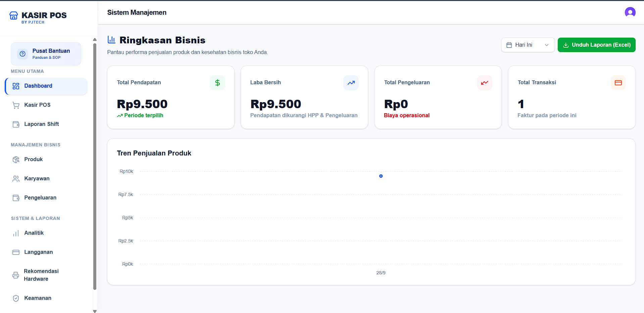644x313 pixels.
Task: Click the shopping cart icon for Kasir POS
Action: (x=16, y=105)
